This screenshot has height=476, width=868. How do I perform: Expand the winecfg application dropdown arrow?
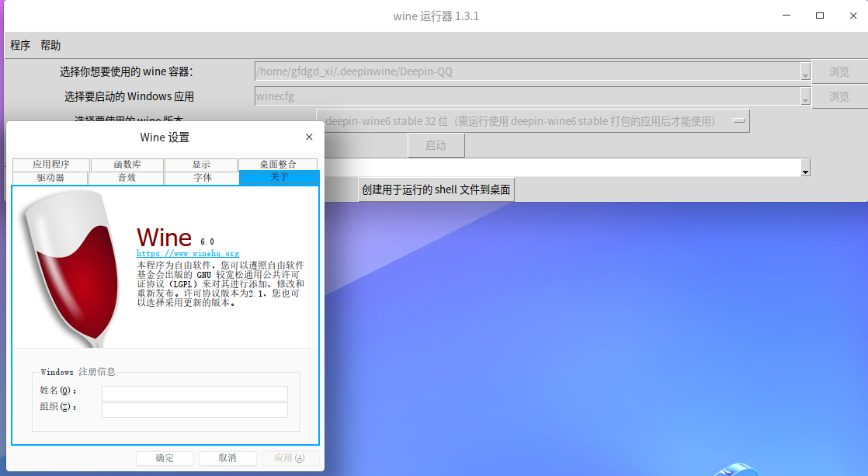coord(805,96)
